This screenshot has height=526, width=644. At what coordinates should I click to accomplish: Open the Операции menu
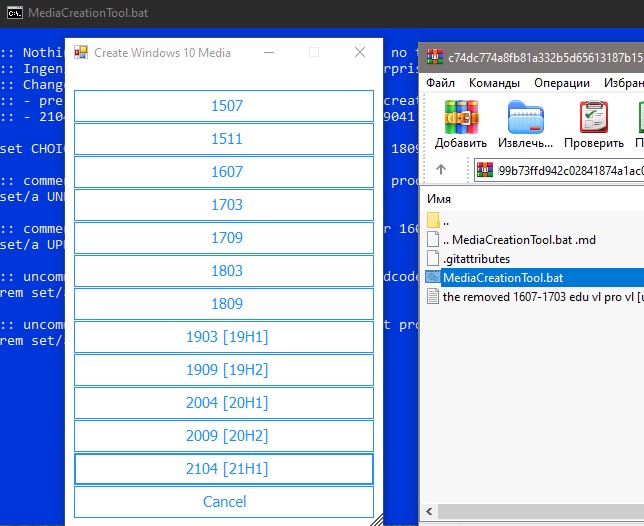pyautogui.click(x=561, y=83)
